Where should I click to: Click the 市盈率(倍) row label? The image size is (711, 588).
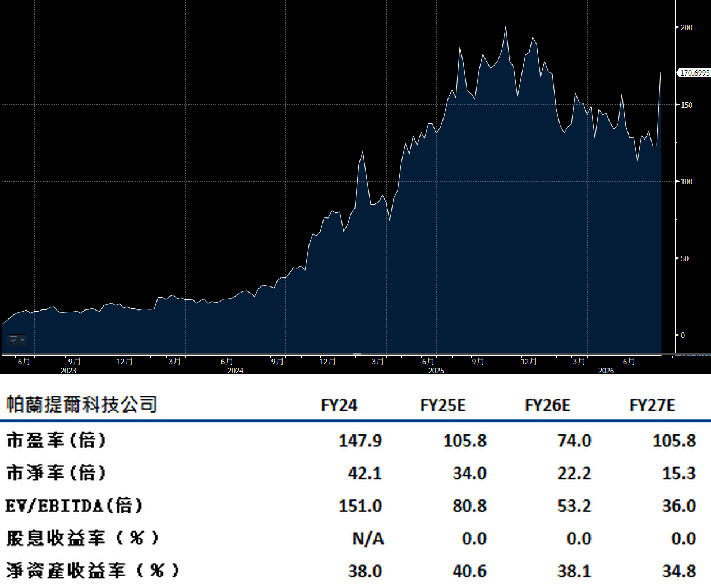coord(56,440)
